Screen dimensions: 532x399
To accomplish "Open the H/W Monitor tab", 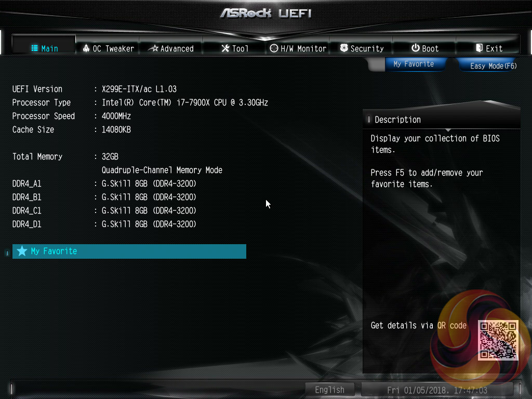I will [x=298, y=45].
